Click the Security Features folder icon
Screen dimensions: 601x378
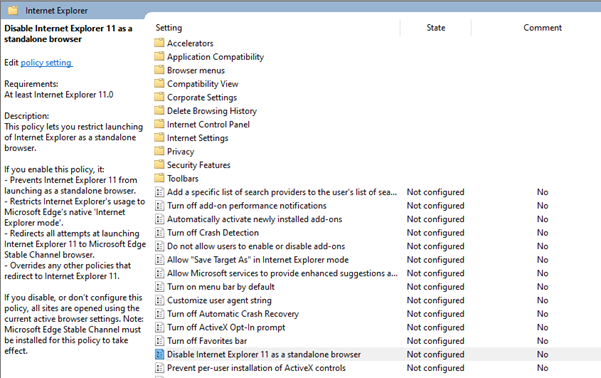click(x=159, y=164)
